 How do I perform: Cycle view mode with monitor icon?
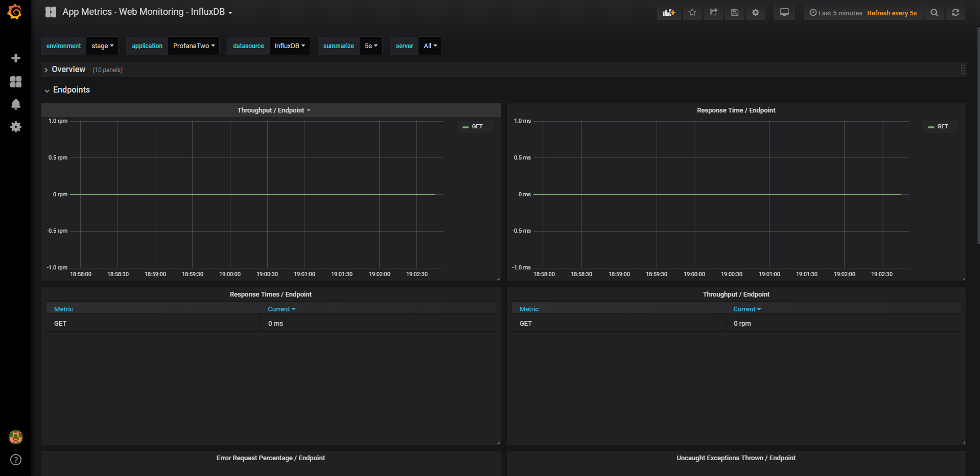tap(784, 13)
